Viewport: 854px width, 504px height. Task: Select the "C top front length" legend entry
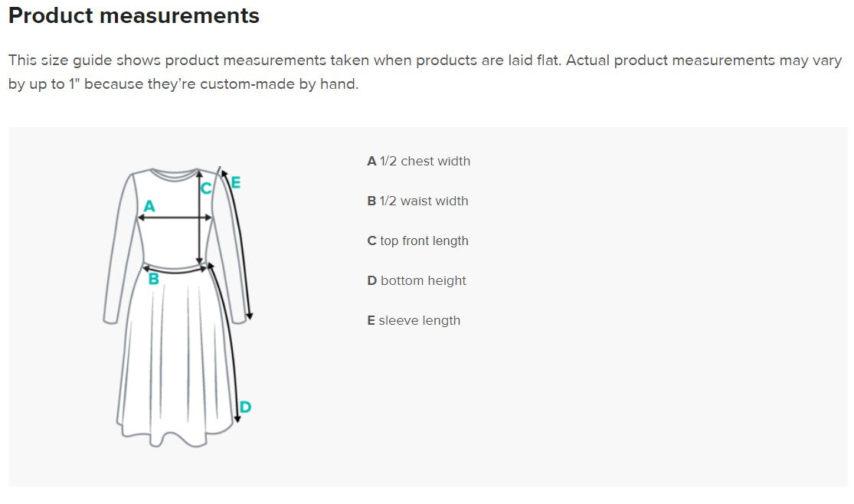[x=417, y=241]
